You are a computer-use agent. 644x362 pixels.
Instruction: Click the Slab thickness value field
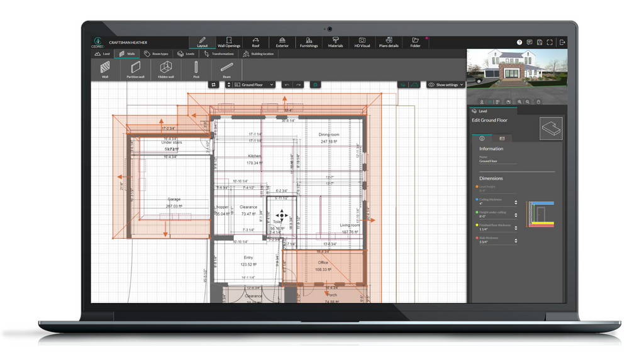(x=496, y=242)
